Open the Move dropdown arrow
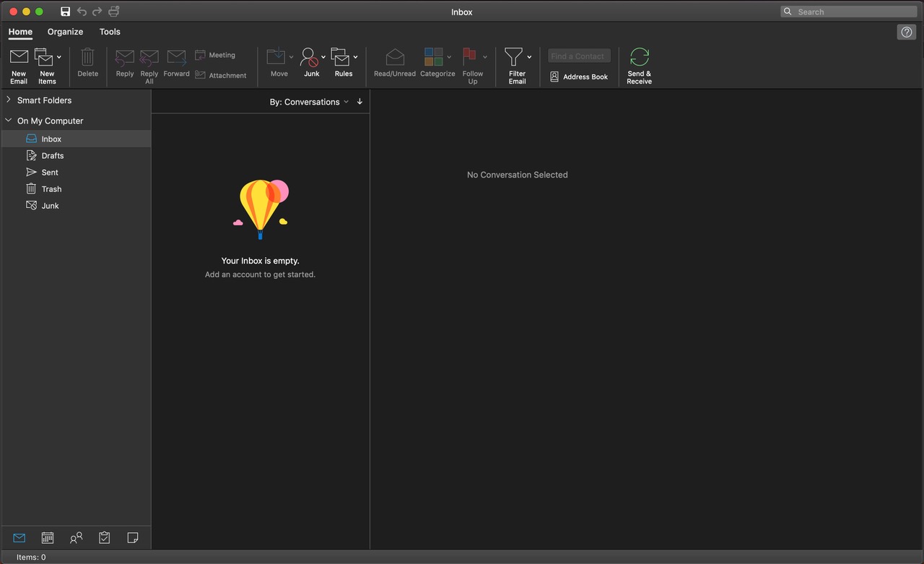The width and height of the screenshot is (924, 564). [292, 57]
